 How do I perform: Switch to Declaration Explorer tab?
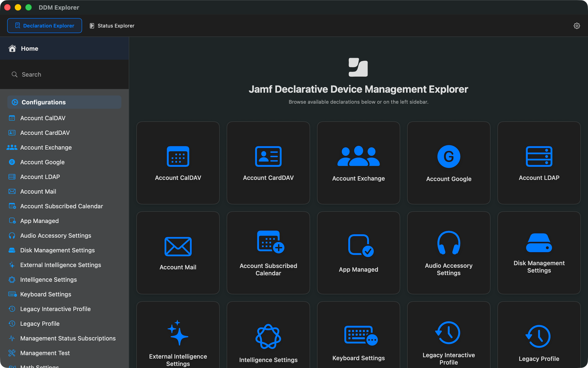point(45,26)
